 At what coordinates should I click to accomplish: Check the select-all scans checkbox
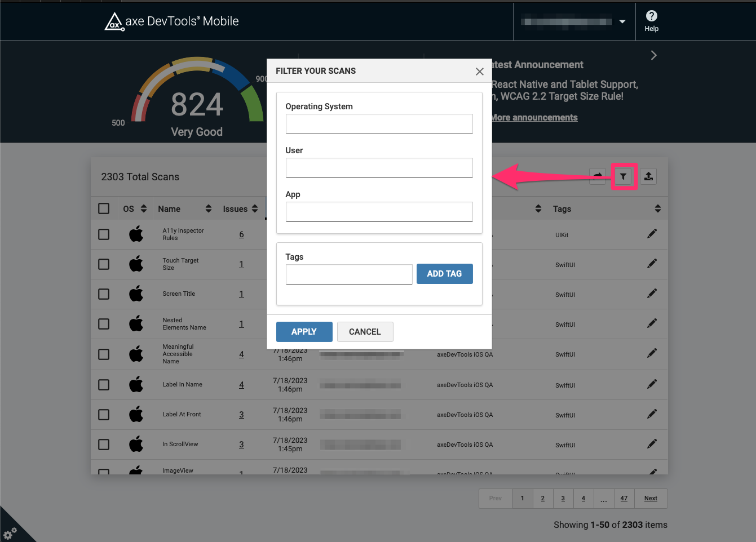tap(104, 208)
